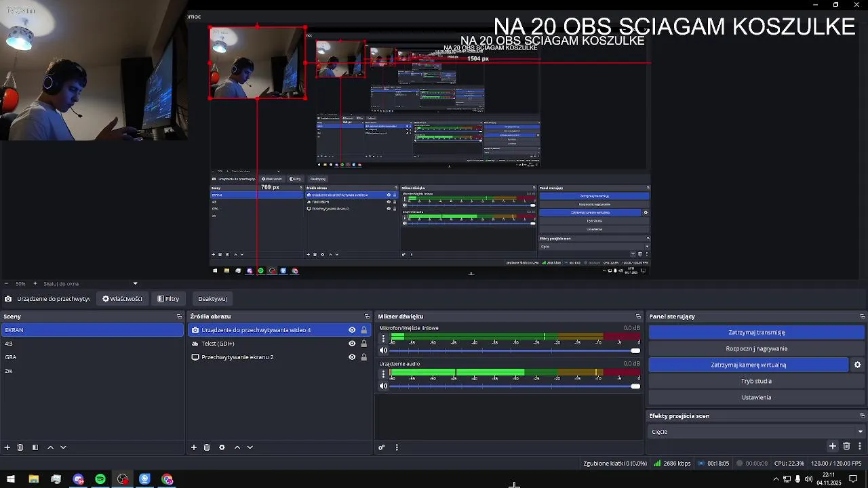
Task: Open the preview scaling dropdown
Action: click(x=135, y=283)
